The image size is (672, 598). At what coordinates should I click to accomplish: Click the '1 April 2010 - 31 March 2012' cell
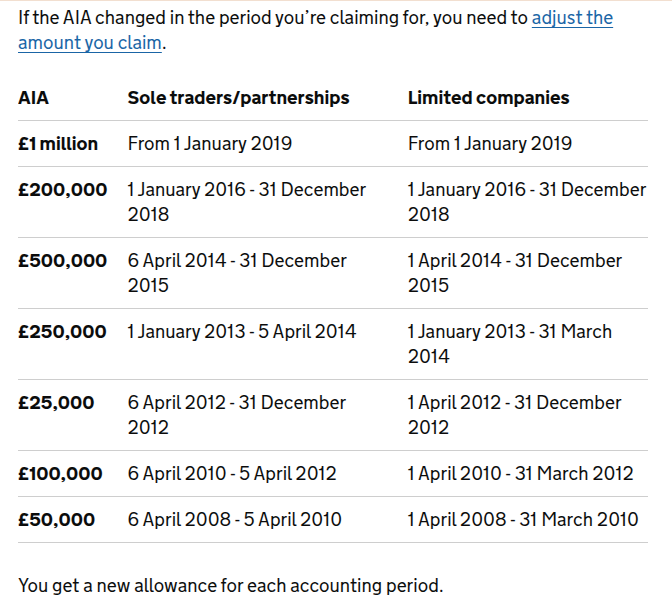pos(520,474)
